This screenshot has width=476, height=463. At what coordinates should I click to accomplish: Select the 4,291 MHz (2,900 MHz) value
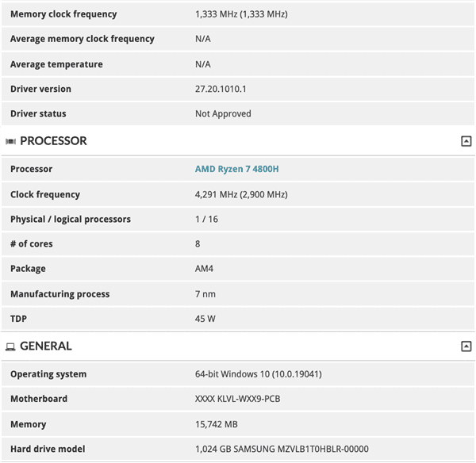tap(241, 194)
